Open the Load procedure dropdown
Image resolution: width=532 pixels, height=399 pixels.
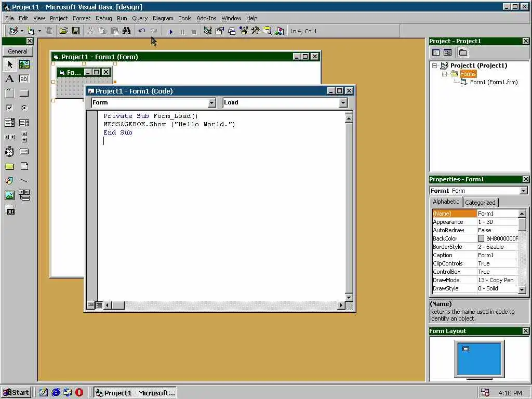pyautogui.click(x=343, y=102)
